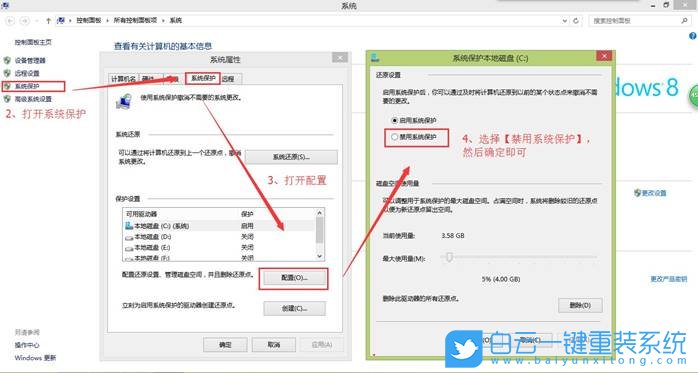This screenshot has height=373, width=698.
Task: Click the 所有控制面板项 breadcrumb segment
Action: pos(135,20)
